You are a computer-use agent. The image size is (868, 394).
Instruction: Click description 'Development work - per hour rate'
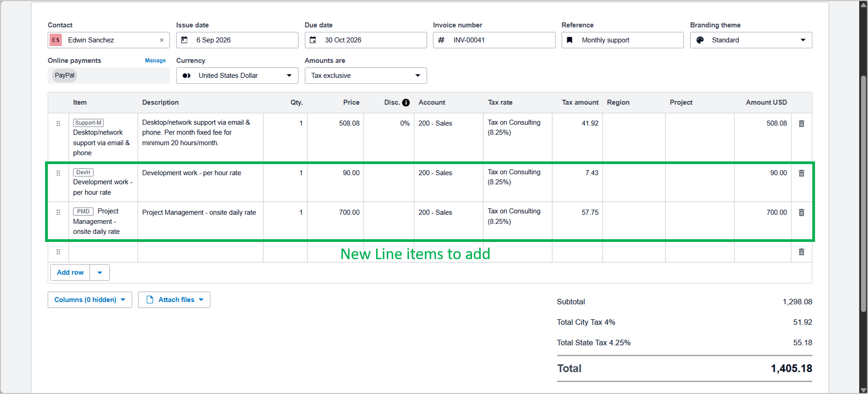192,173
